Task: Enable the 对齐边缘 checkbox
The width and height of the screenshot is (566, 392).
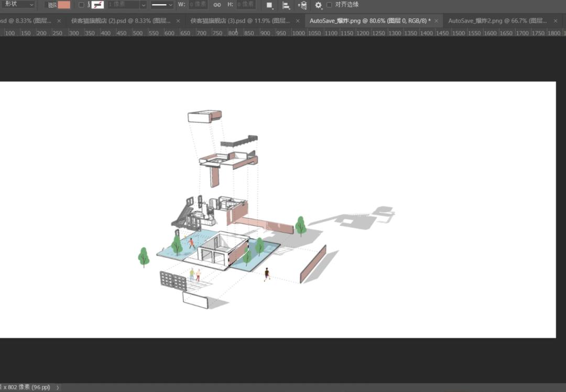Action: click(x=329, y=5)
